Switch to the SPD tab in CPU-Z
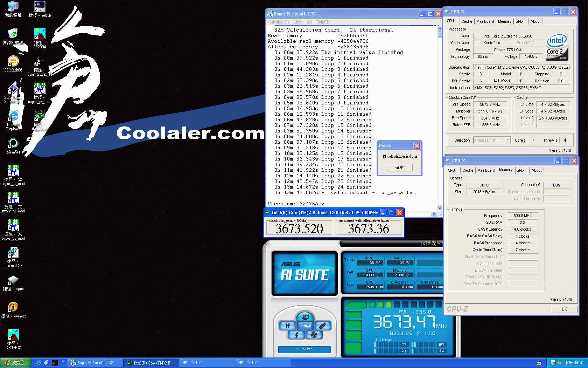The image size is (588, 368). point(520,21)
